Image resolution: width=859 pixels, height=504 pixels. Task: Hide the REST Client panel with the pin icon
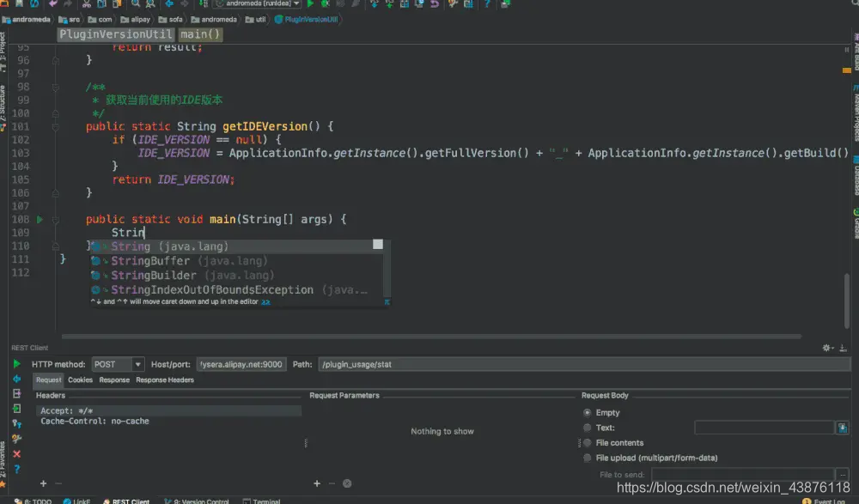[x=844, y=348]
